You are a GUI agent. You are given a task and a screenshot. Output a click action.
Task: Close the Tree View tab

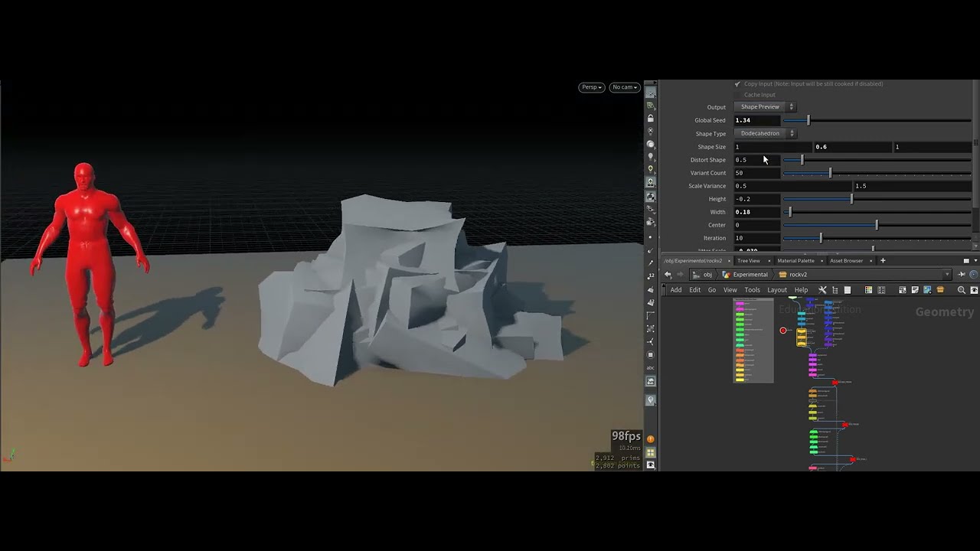[x=768, y=261]
